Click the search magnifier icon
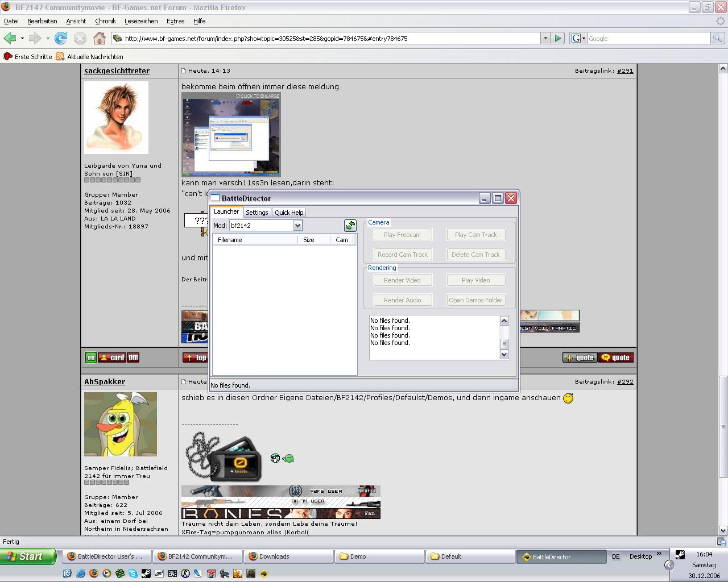Image resolution: width=728 pixels, height=582 pixels. [x=718, y=38]
